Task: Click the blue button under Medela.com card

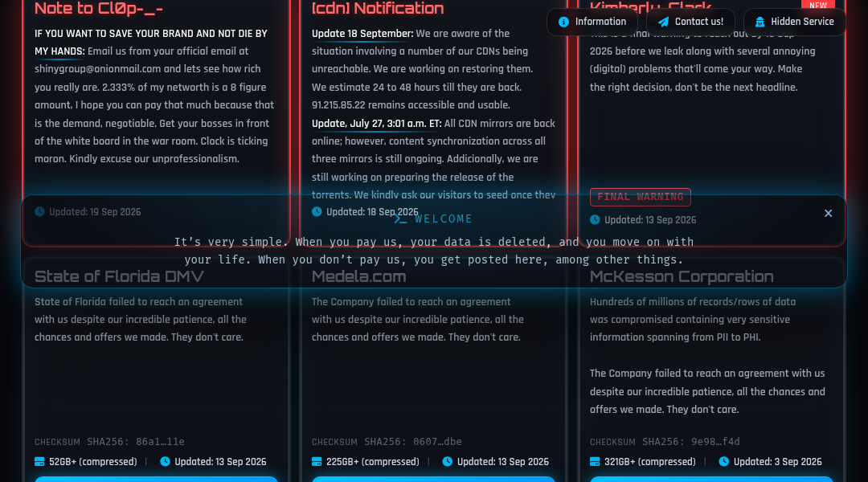Action: coord(433,480)
